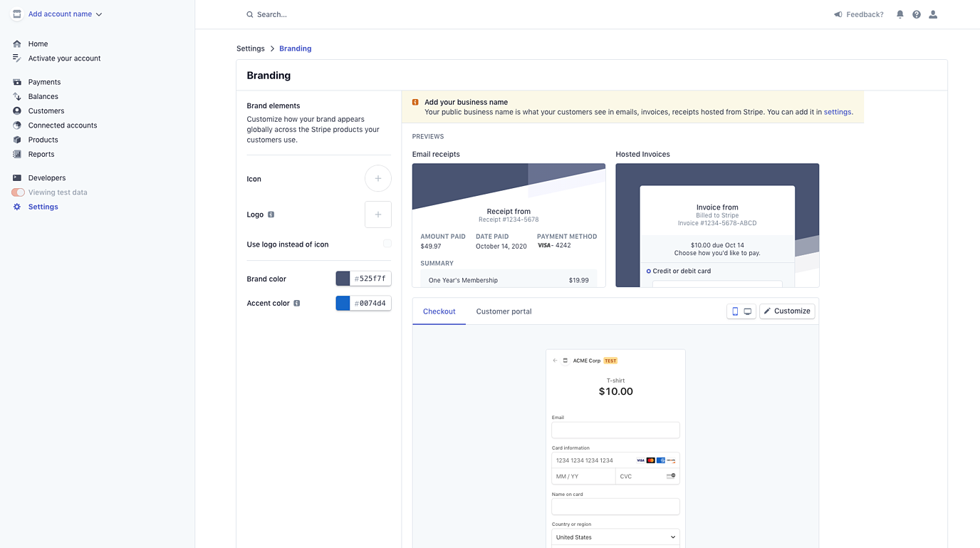Click the Balances arrows icon

17,96
